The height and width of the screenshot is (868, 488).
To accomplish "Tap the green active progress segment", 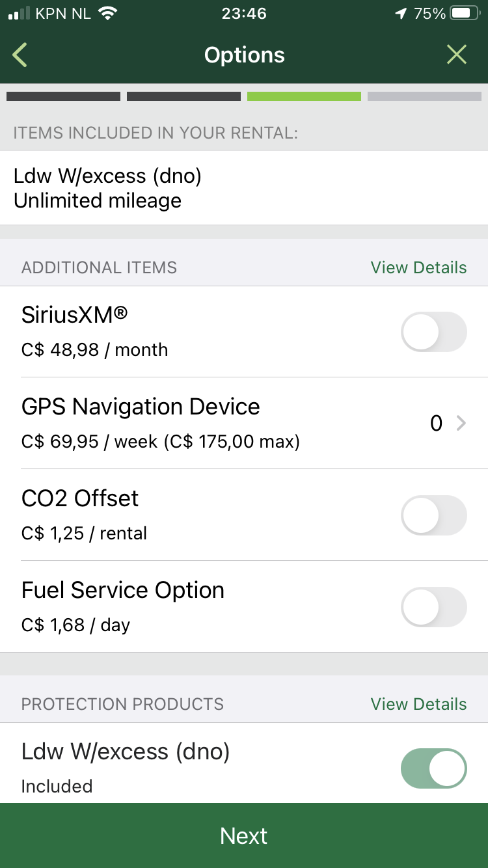I will pyautogui.click(x=304, y=96).
